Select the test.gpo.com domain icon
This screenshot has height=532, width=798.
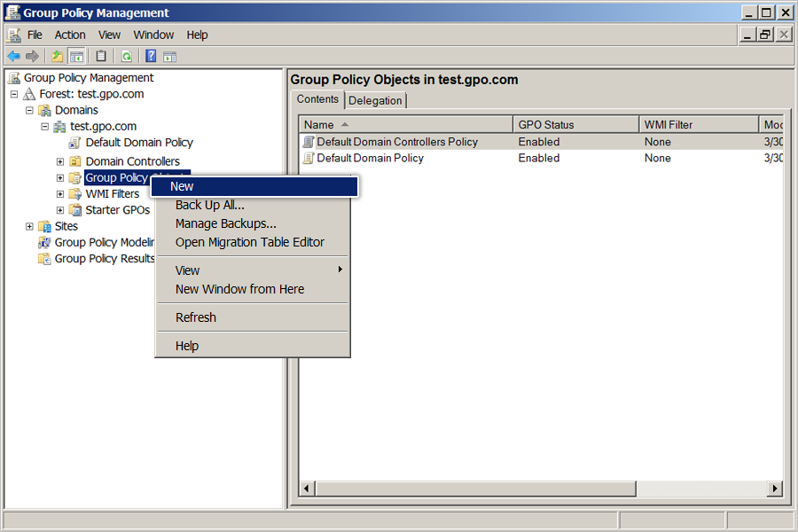tap(60, 126)
